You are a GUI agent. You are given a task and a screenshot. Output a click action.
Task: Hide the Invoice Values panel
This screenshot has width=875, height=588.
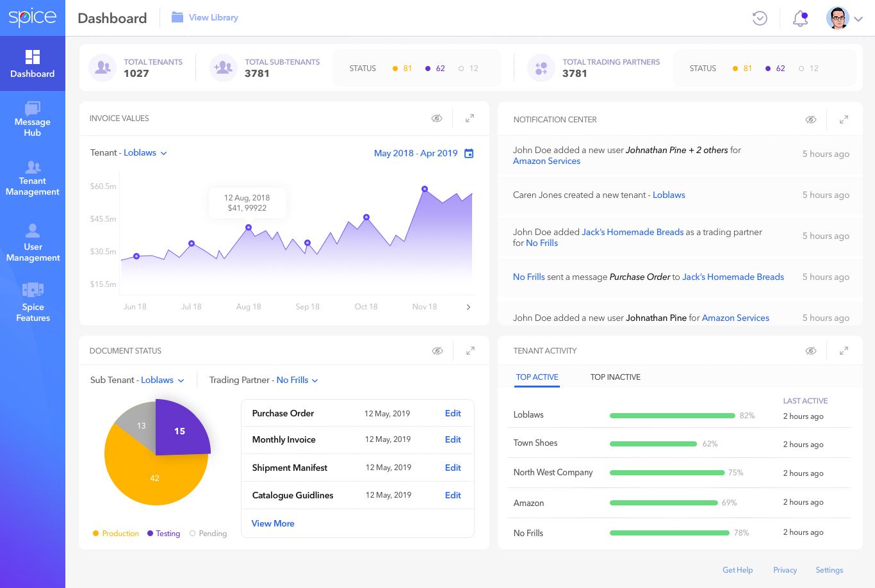tap(437, 118)
